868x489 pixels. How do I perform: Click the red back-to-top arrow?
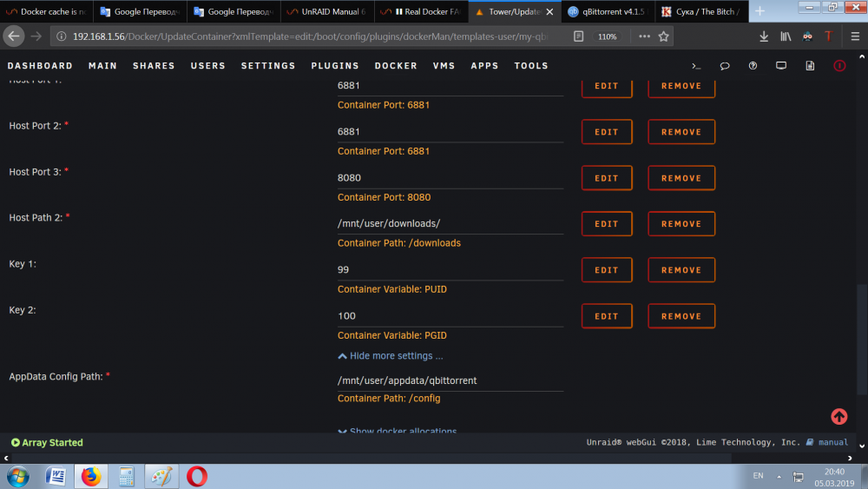click(839, 416)
